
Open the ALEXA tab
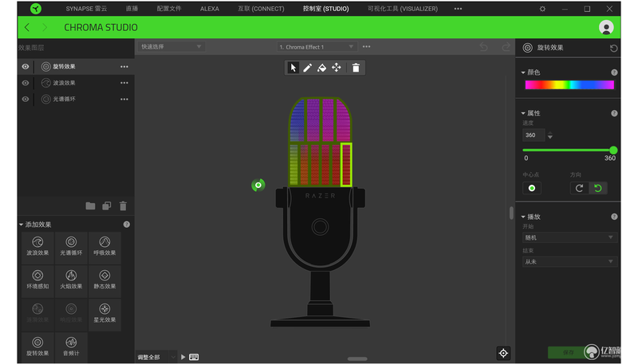click(x=210, y=9)
